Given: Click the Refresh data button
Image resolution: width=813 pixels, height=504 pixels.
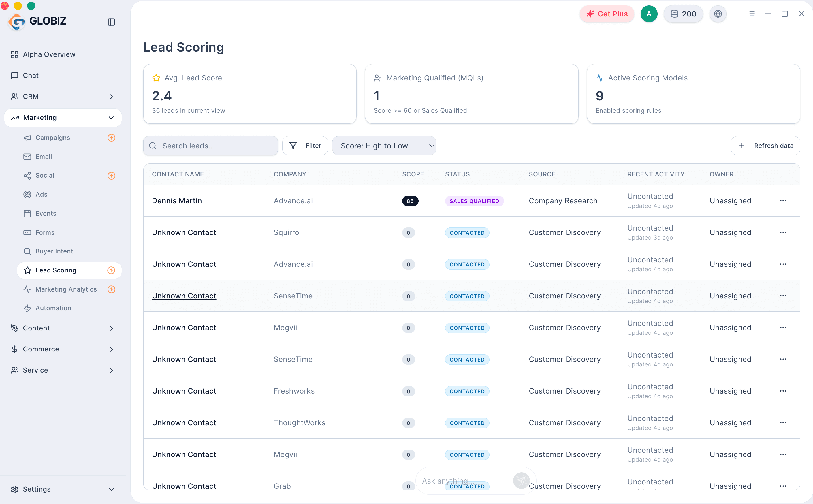Looking at the screenshot, I should pos(765,146).
